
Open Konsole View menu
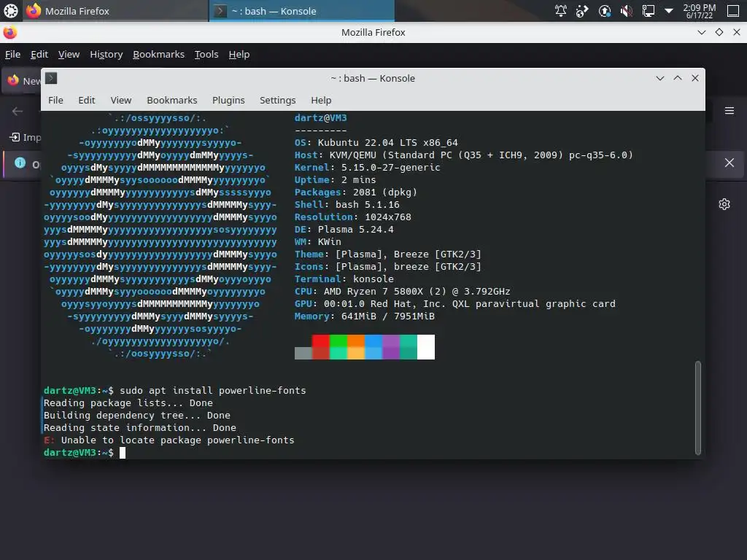[121, 101]
